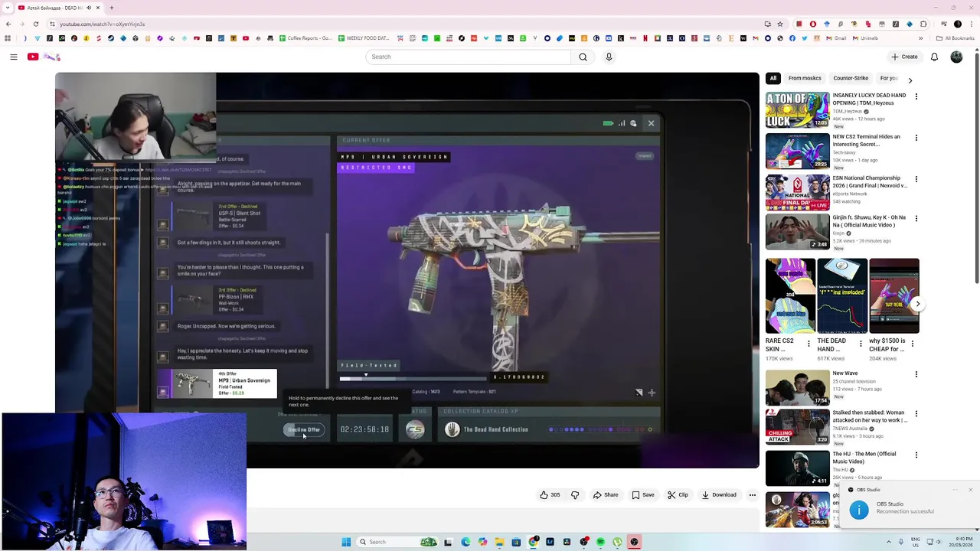Select 4th Offer MP9 Urban Sovereign card
980x551 pixels.
pyautogui.click(x=217, y=383)
